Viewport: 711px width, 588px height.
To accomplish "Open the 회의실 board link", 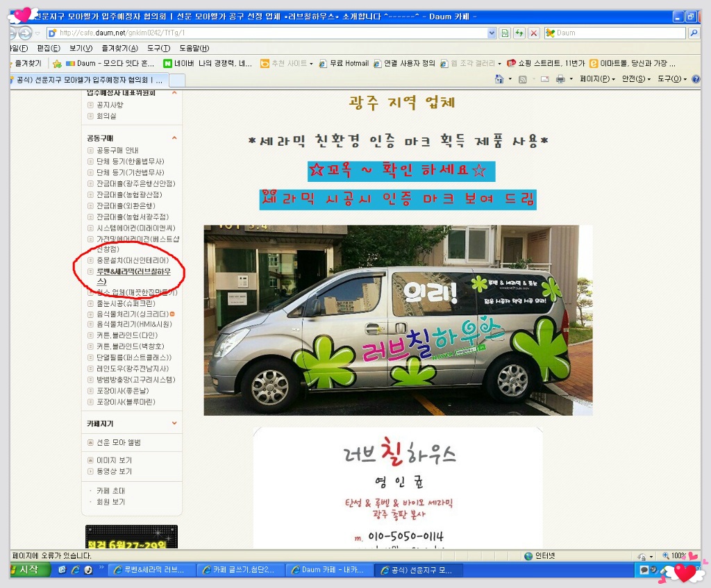I will (x=106, y=116).
